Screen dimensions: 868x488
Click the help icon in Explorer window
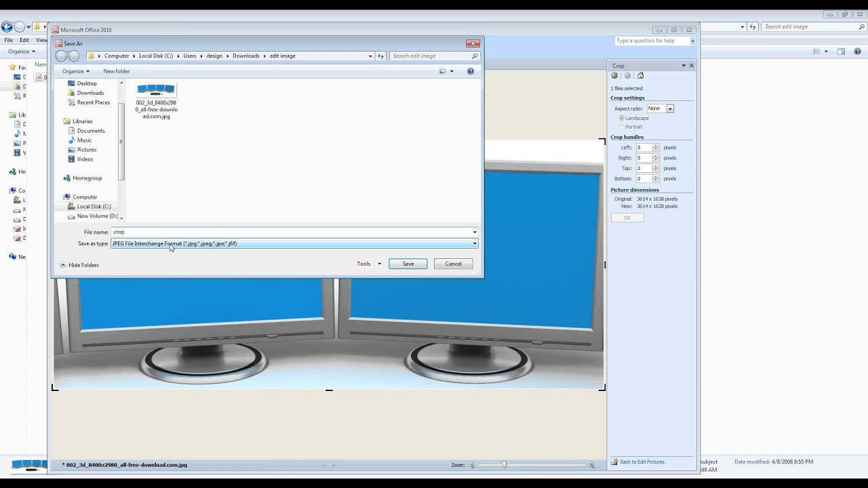point(856,52)
